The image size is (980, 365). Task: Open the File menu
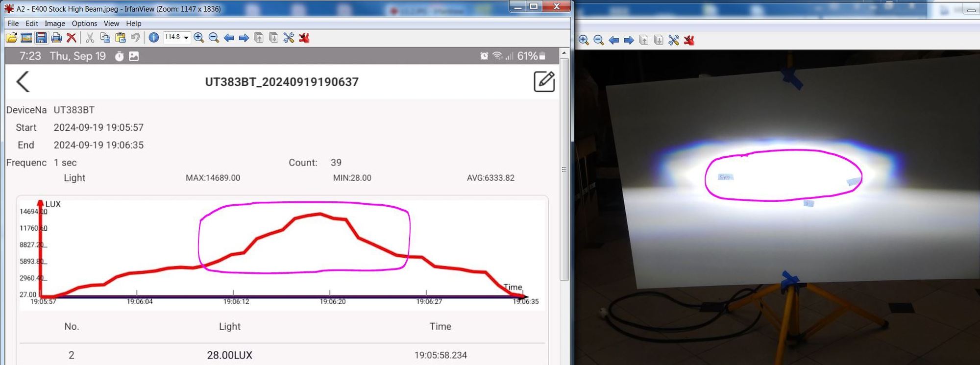13,24
